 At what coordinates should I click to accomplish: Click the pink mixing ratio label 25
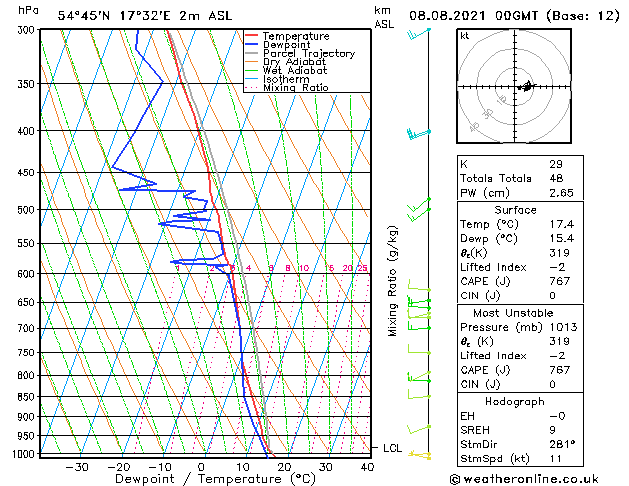[x=362, y=268]
